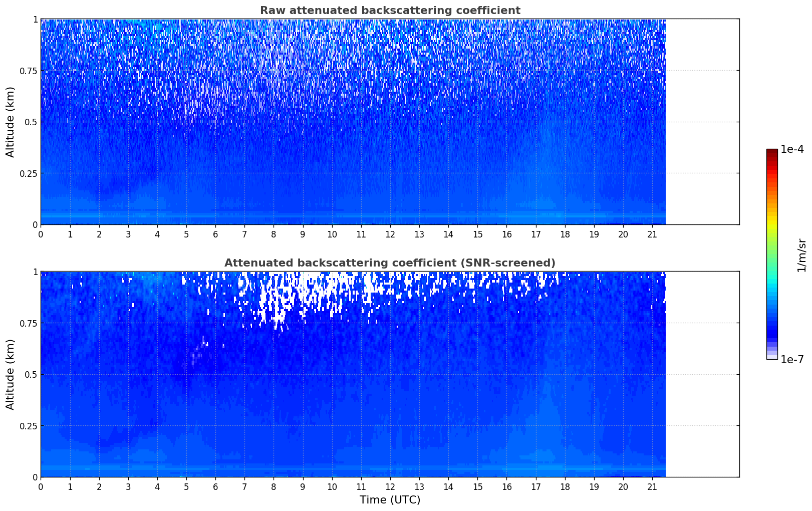This screenshot has width=812, height=511.
Task: Click the 'Time (UTC)' axis label
Action: 390,500
